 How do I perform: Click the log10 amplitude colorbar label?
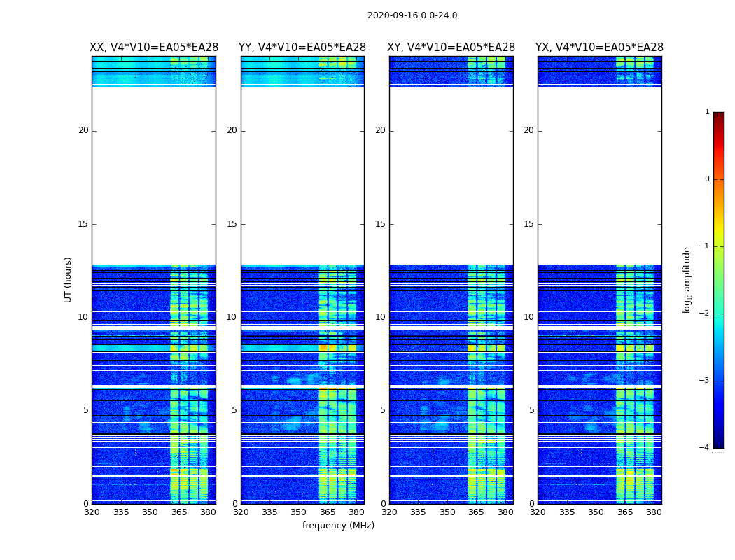[687, 280]
